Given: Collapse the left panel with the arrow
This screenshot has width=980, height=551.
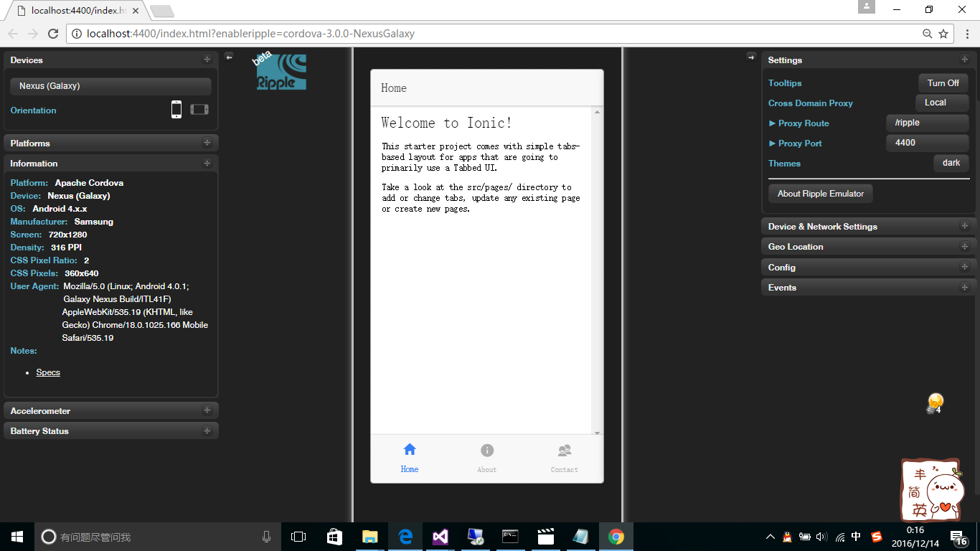Looking at the screenshot, I should pyautogui.click(x=229, y=57).
